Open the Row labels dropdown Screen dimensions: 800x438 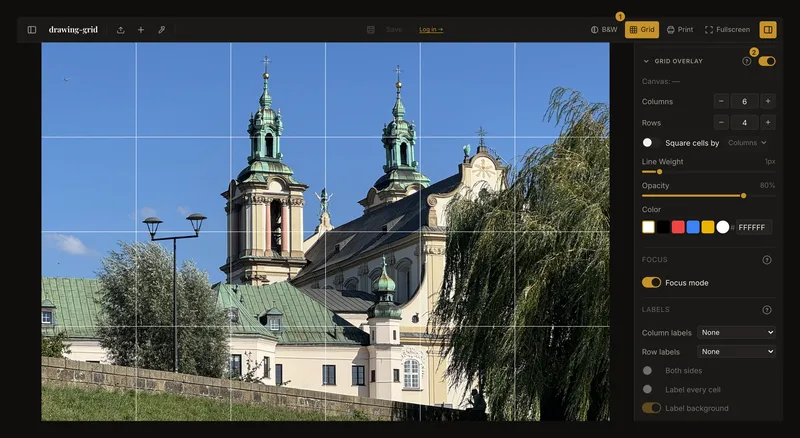click(736, 352)
